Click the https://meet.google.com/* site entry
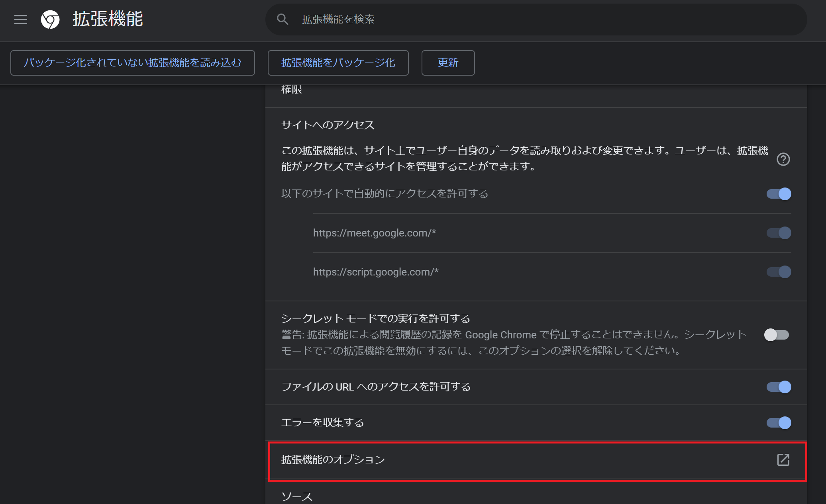 point(375,233)
